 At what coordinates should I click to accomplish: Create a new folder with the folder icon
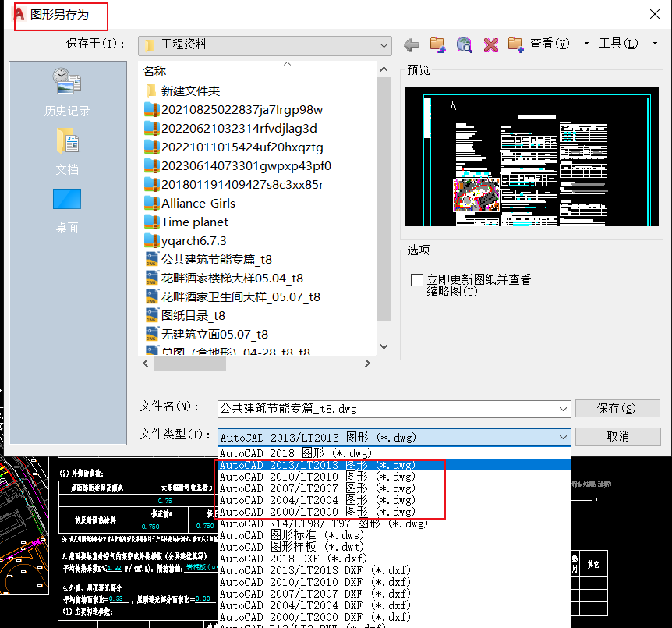517,45
